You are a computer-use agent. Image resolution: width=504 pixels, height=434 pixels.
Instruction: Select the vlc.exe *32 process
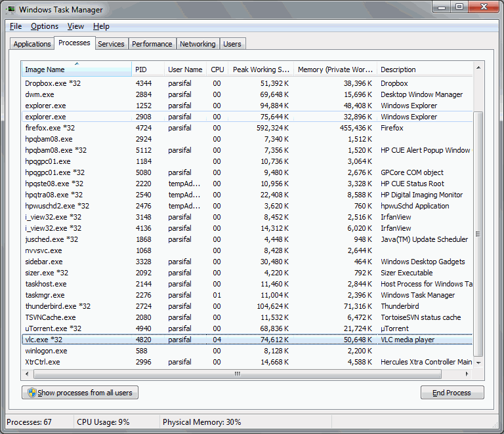(247, 340)
